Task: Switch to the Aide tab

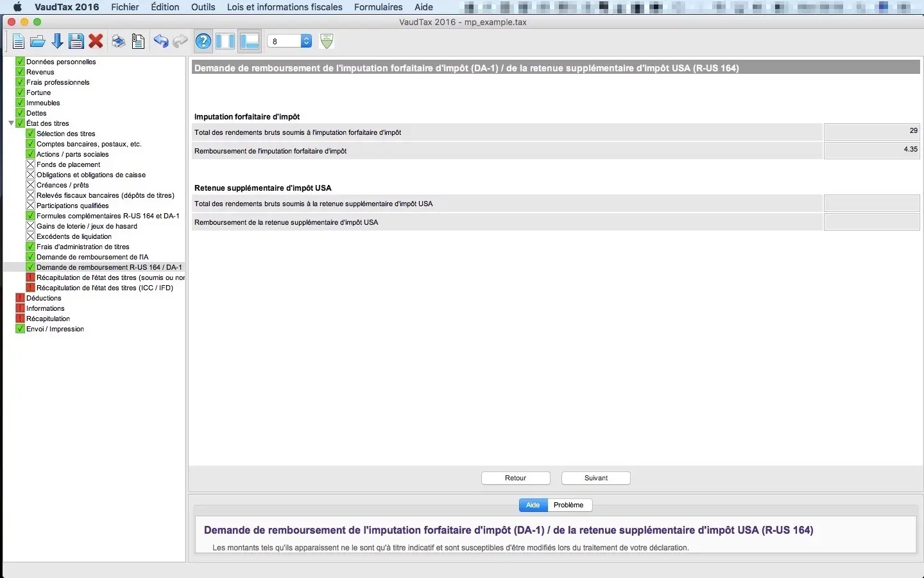Action: click(533, 505)
